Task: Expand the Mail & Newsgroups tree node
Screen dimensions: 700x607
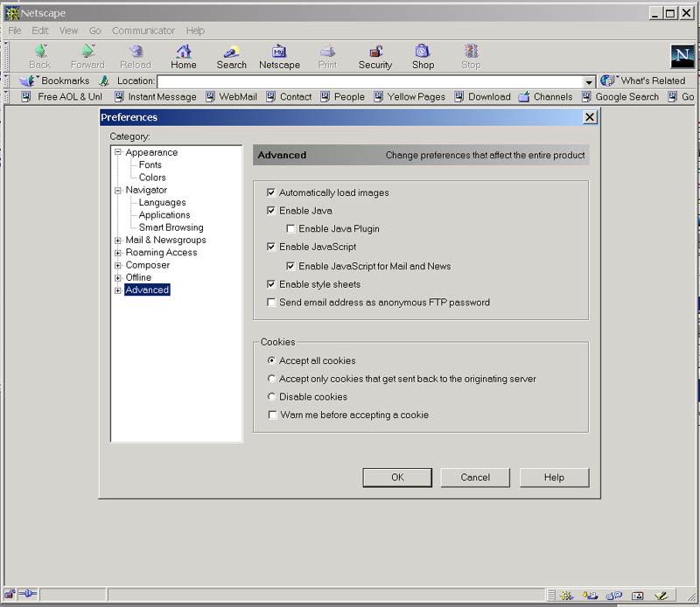Action: 118,241
